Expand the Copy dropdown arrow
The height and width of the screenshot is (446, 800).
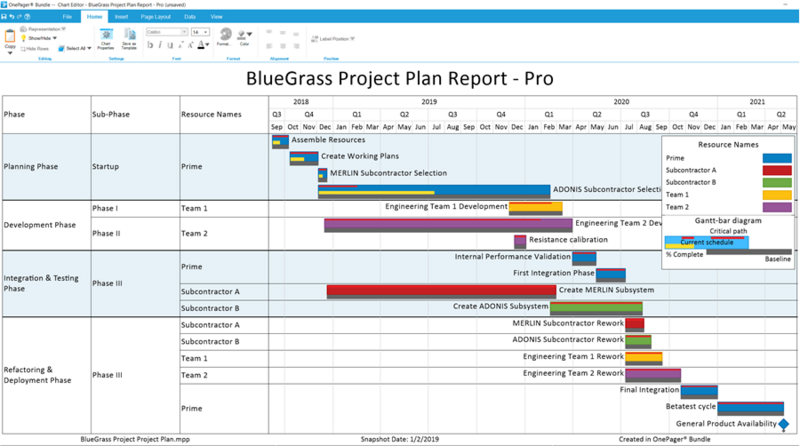coord(10,53)
